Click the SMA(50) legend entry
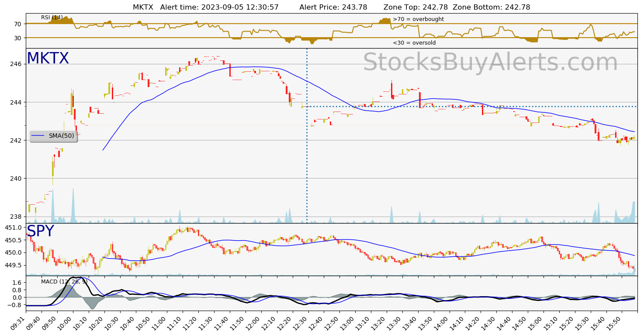644x336 pixels. 54,136
